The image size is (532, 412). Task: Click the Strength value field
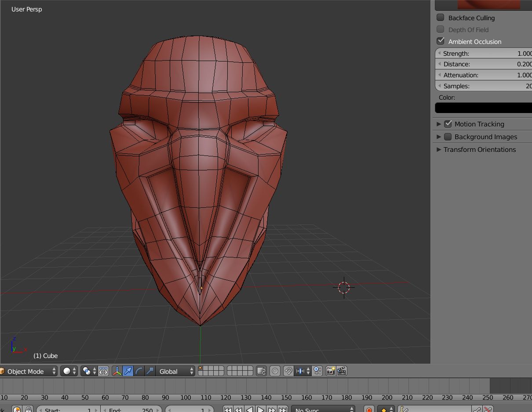(x=484, y=53)
